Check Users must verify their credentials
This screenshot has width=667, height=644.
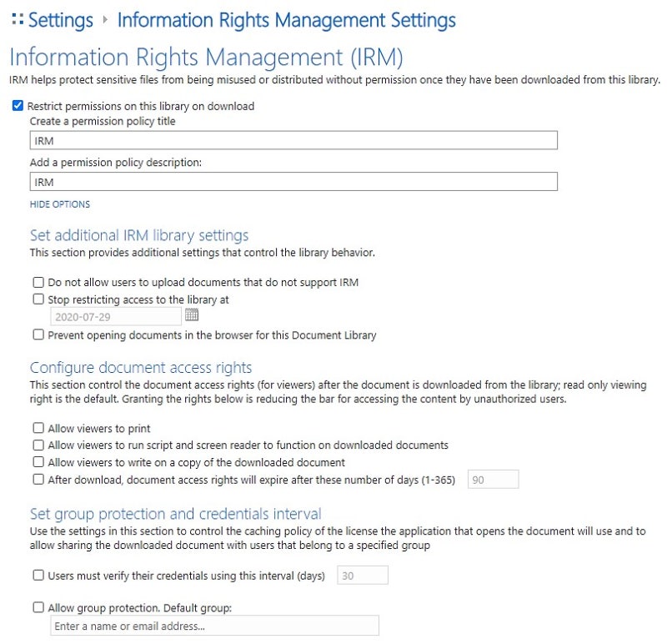[x=38, y=576]
